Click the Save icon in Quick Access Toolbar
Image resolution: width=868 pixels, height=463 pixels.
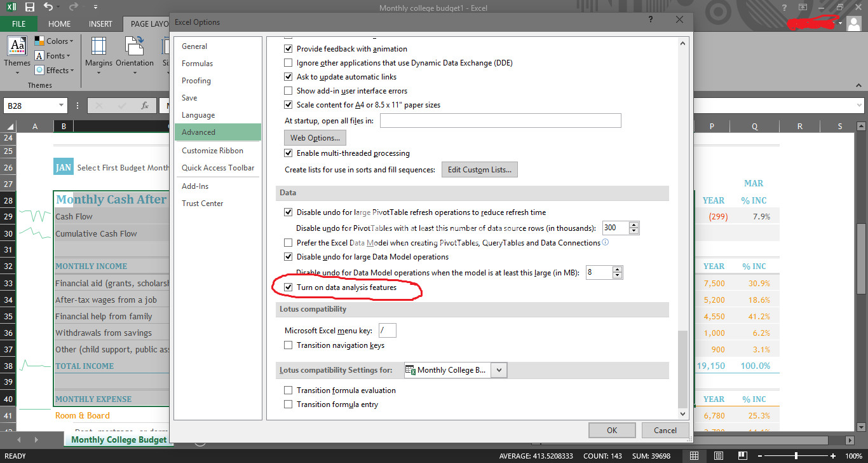[x=29, y=8]
